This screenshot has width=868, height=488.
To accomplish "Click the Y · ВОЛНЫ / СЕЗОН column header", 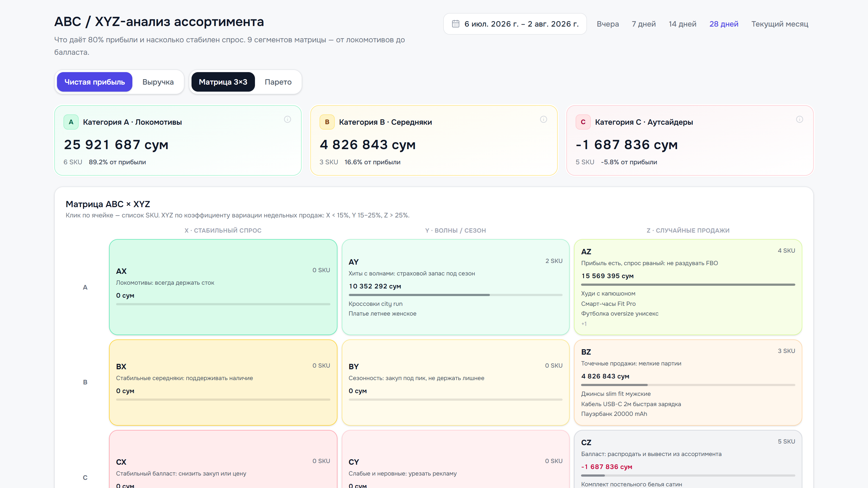I will pos(456,230).
